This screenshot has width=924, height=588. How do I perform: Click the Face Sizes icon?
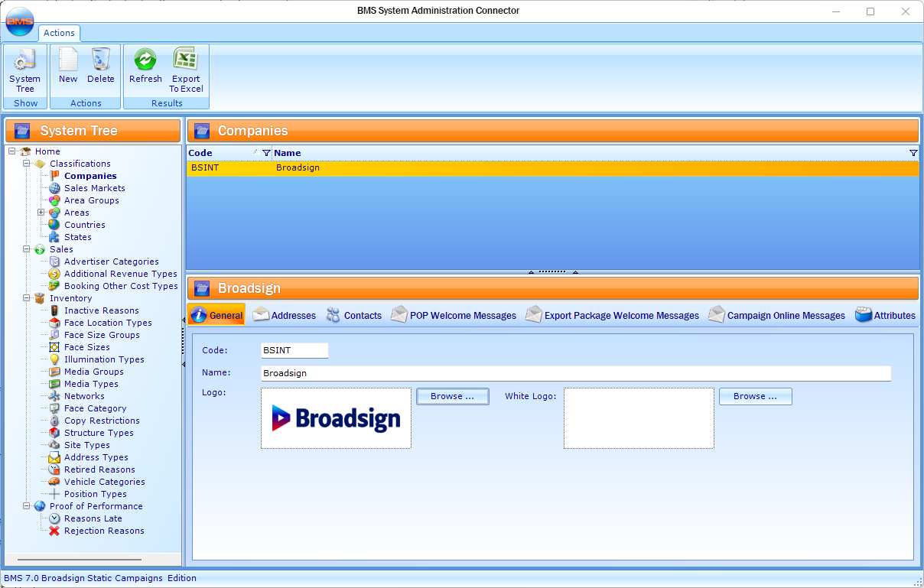pos(54,347)
